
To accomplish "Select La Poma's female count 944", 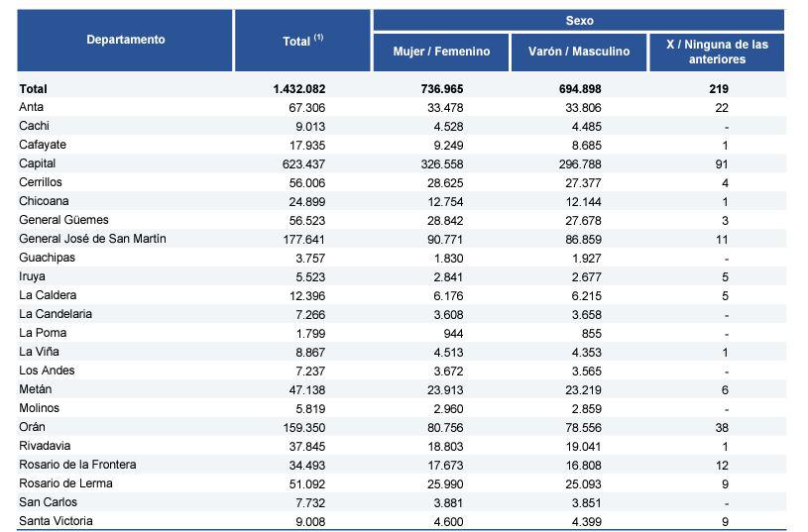I will point(452,333).
